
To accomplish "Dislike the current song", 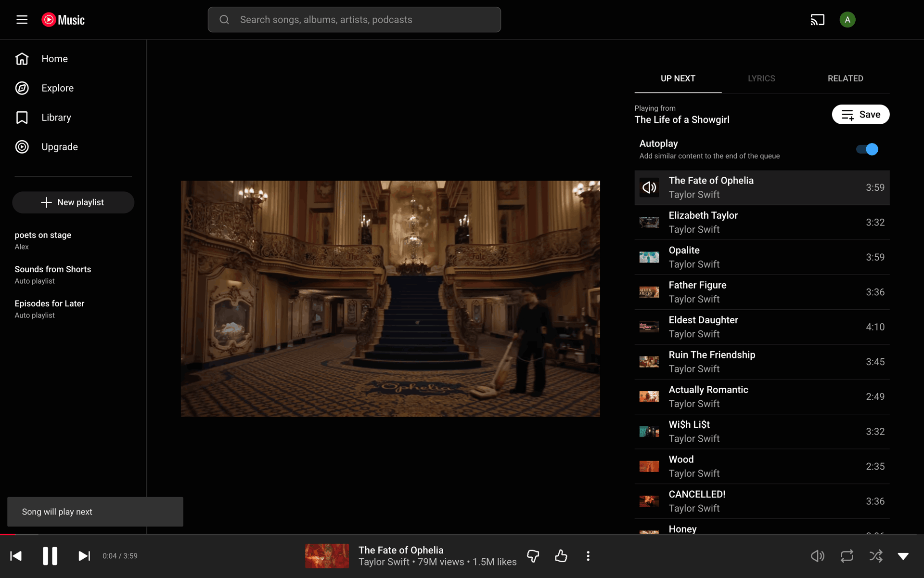I will 533,556.
